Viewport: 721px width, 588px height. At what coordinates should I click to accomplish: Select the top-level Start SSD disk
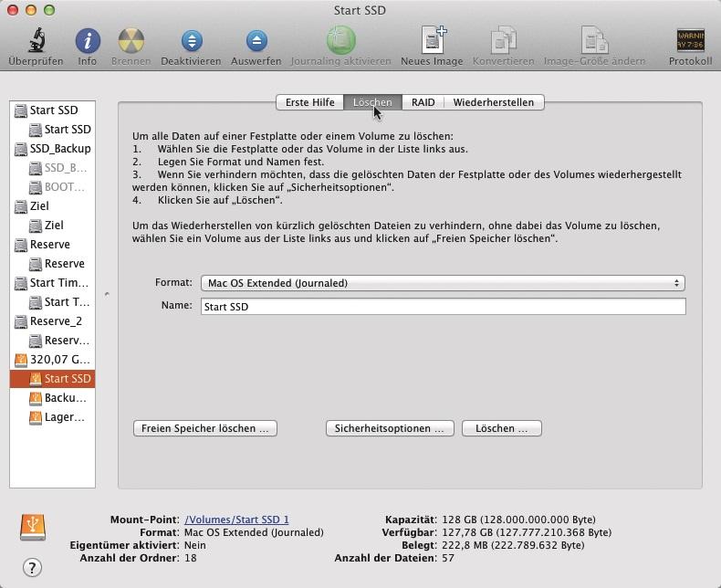pyautogui.click(x=52, y=110)
